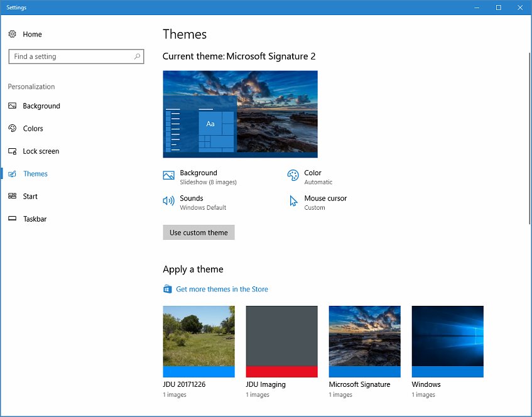532x417 pixels.
Task: Click the search magnifier icon
Action: tap(137, 57)
